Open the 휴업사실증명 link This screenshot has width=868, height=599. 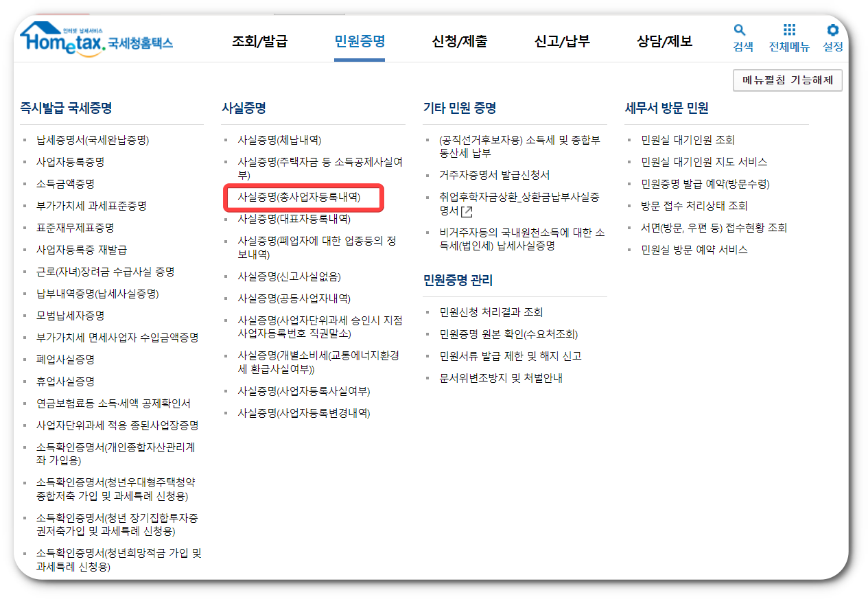67,381
